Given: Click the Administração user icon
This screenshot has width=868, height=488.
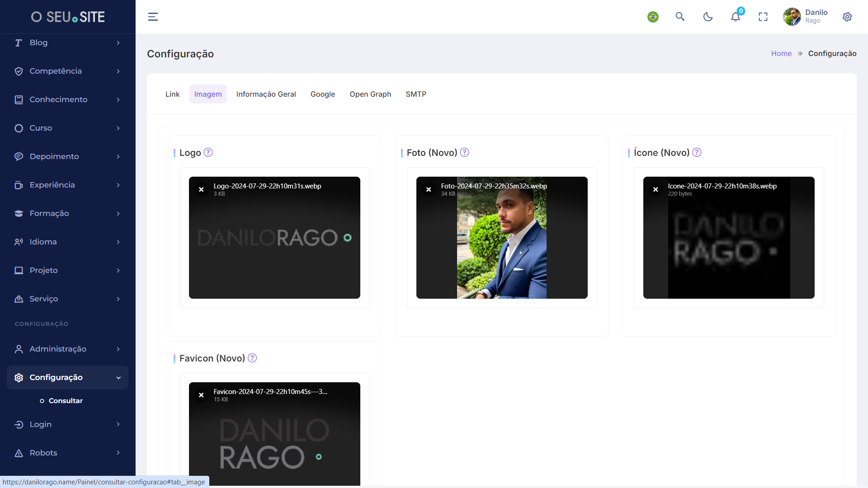Looking at the screenshot, I should pos(19,349).
